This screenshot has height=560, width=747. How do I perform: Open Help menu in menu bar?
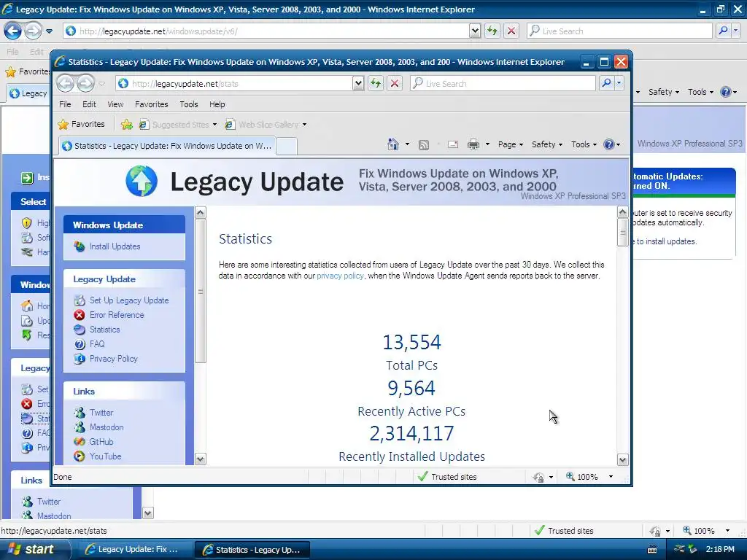(217, 104)
